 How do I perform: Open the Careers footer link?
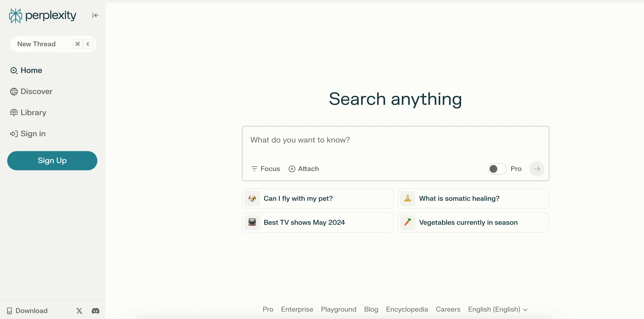[x=448, y=309]
